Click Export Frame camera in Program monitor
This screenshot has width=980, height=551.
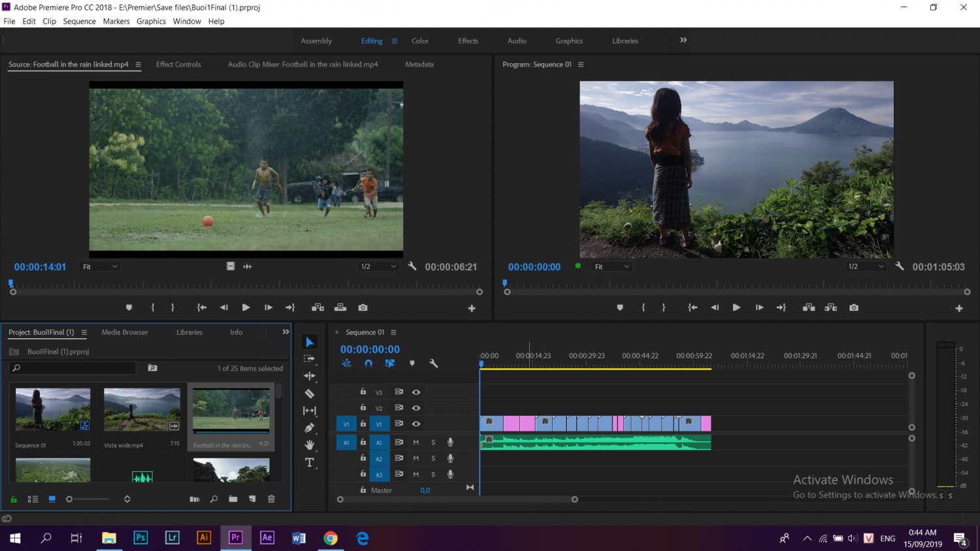point(854,307)
